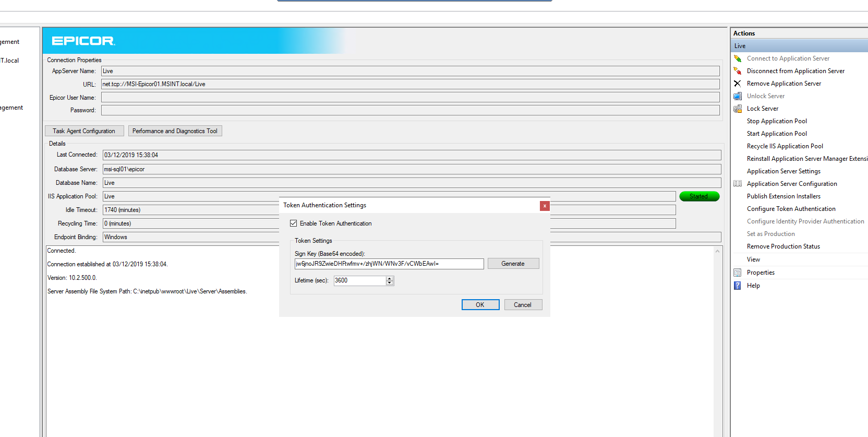Click 'Server Assembly File System Path' log line
The image size is (868, 437).
(x=147, y=291)
